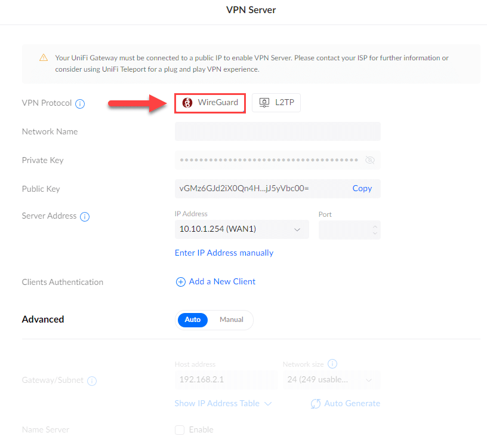Image resolution: width=487 pixels, height=448 pixels.
Task: Switch Advanced mode to Manual
Action: point(231,320)
